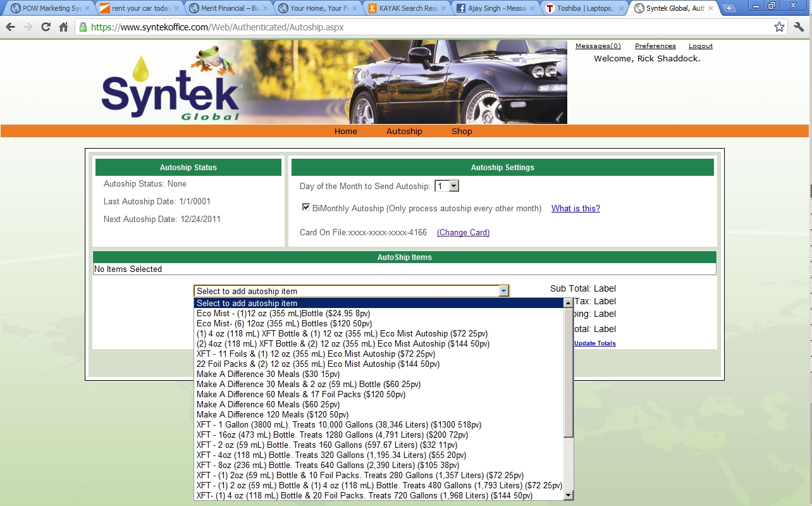Toggle the BiMonthly Autoship checkbox
The image size is (812, 506).
click(x=306, y=207)
